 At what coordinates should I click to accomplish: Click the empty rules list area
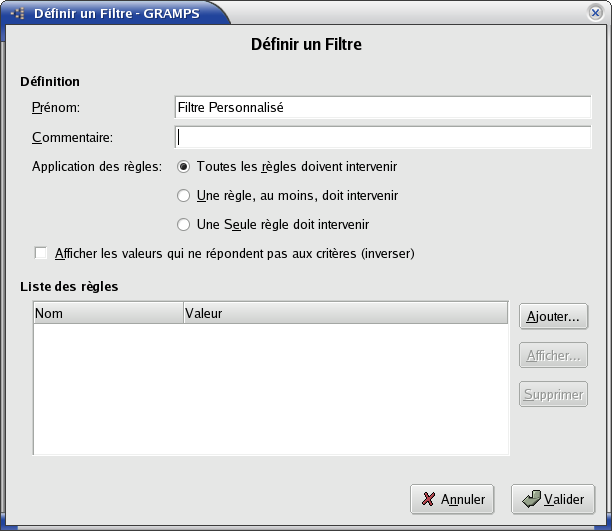coord(270,390)
